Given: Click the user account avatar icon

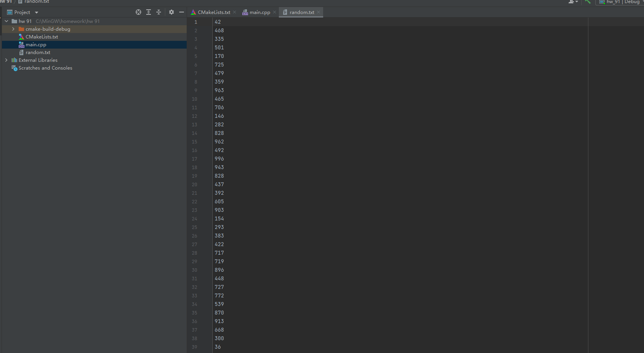Looking at the screenshot, I should click(572, 2).
